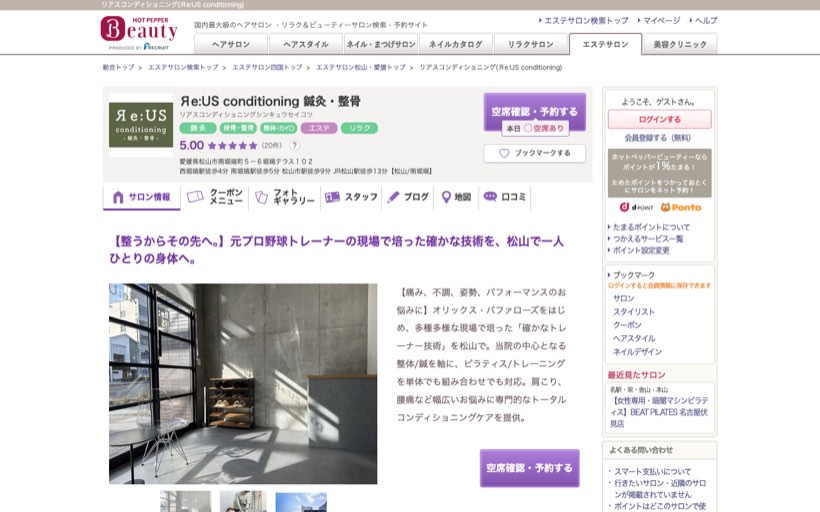Image resolution: width=820 pixels, height=512 pixels.
Task: Open the フォトギャラリー photo icon tab
Action: pos(284,197)
